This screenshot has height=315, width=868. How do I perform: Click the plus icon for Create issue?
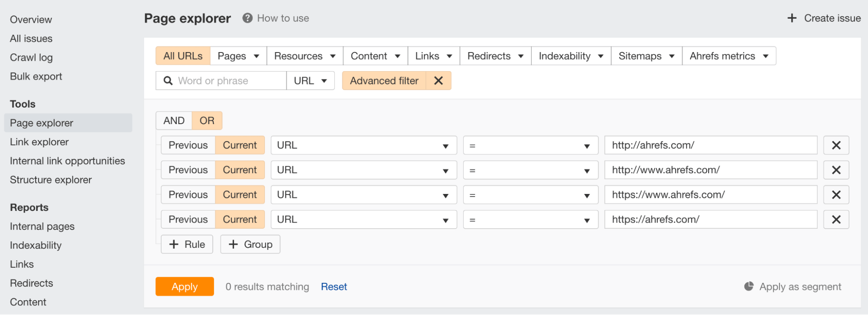coord(792,18)
